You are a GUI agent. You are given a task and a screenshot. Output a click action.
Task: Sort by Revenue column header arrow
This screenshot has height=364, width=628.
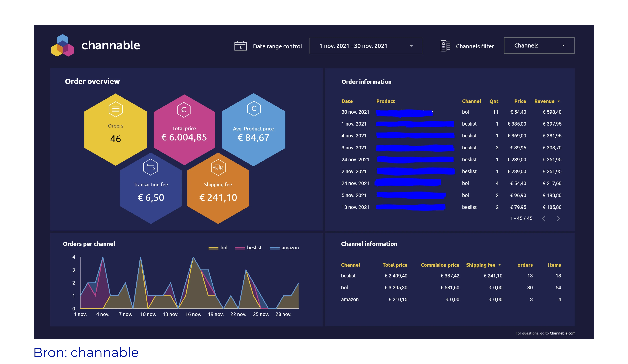tap(558, 101)
